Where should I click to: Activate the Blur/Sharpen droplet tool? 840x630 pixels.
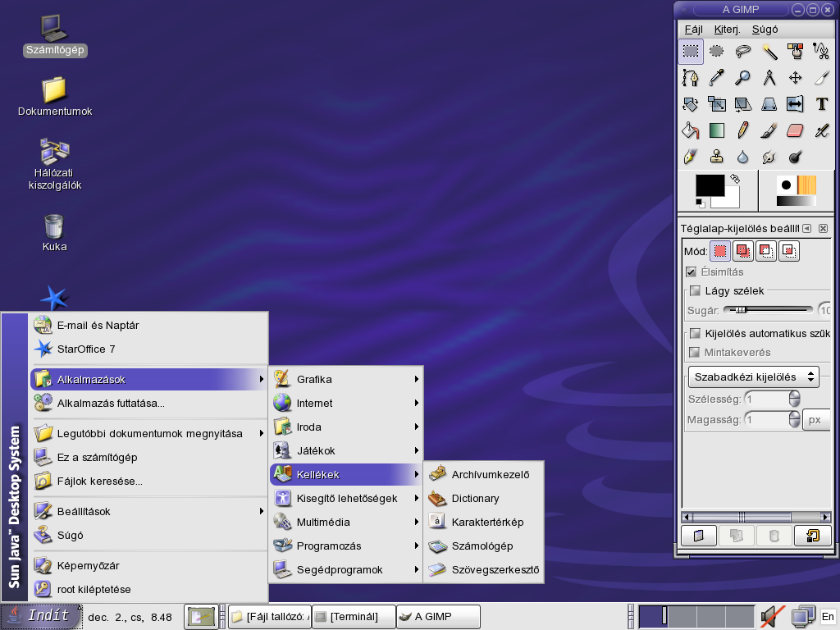point(743,157)
